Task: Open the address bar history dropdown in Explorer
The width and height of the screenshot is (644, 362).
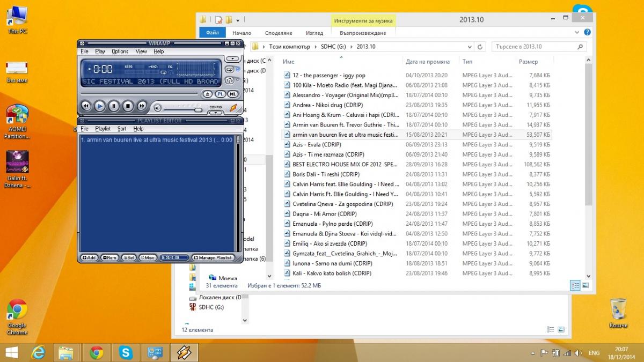Action: click(470, 47)
